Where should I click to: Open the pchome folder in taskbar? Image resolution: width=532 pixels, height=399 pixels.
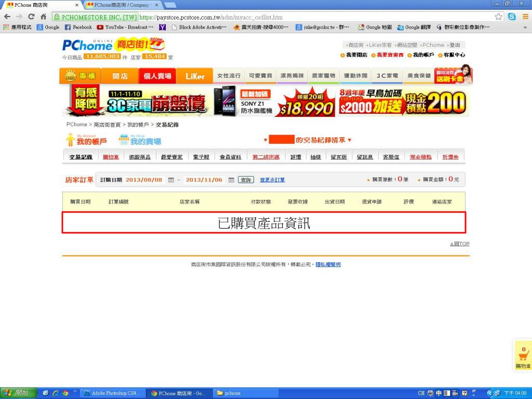(x=246, y=393)
